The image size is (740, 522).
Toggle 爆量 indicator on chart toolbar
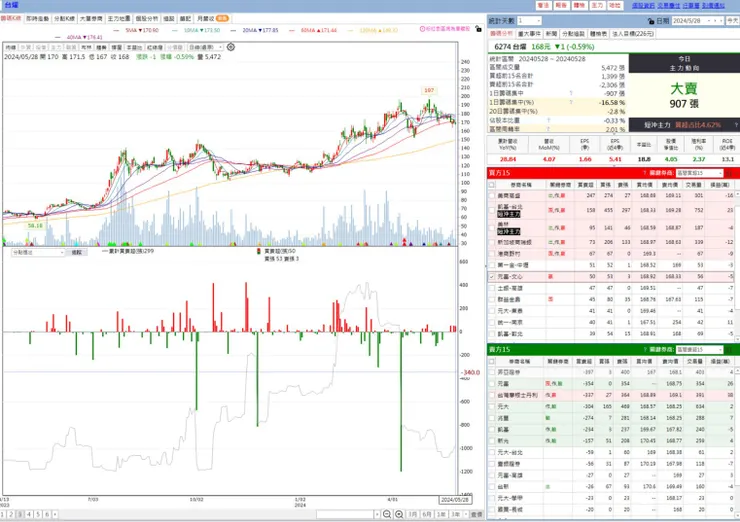click(117, 47)
